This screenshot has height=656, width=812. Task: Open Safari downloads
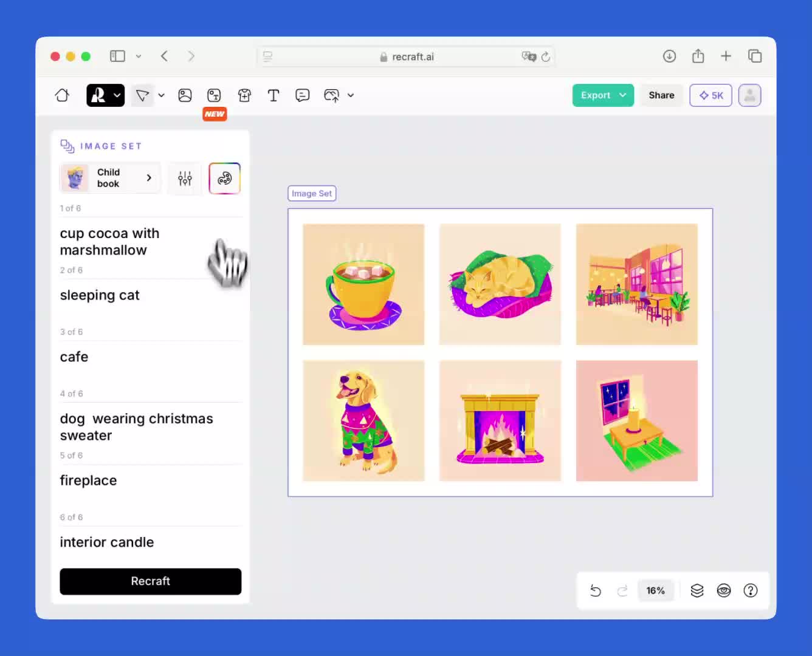click(669, 56)
